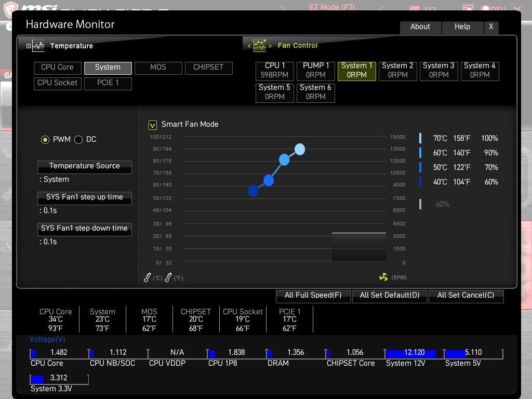Click the 60°C color marker in legend

[x=420, y=153]
